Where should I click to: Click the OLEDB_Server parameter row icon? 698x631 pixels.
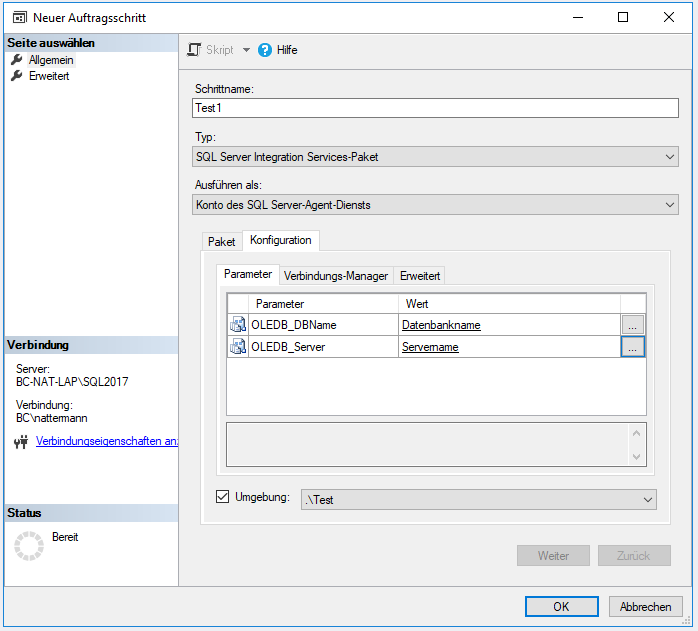[238, 347]
